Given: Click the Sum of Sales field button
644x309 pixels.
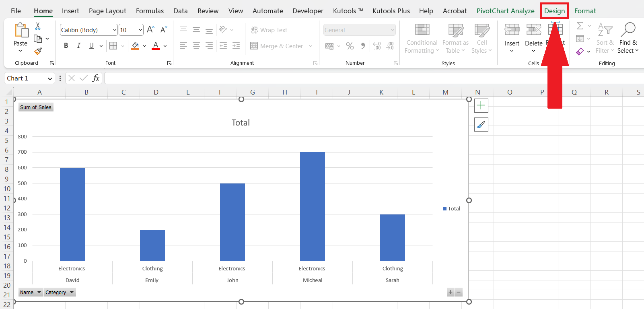Looking at the screenshot, I should tap(36, 107).
